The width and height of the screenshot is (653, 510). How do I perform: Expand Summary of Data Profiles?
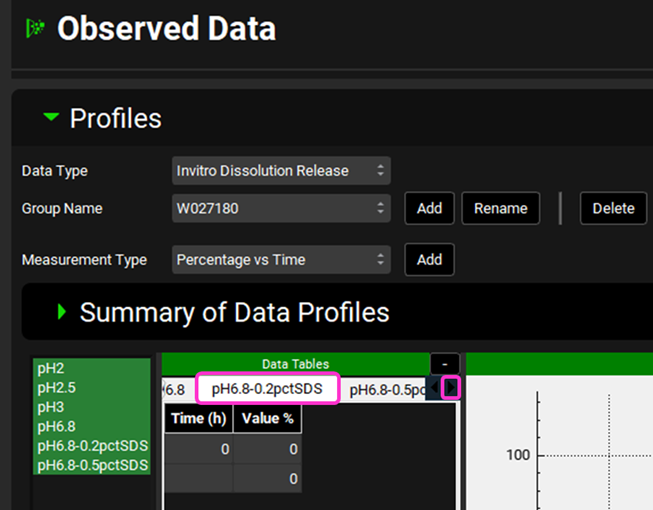[x=62, y=312]
